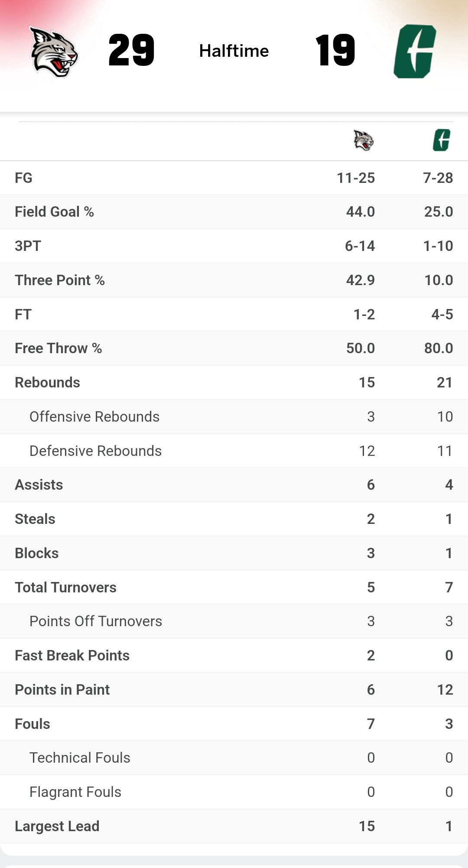The height and width of the screenshot is (868, 468).
Task: Click the Points Off Turnovers sub-row
Action: click(x=96, y=621)
